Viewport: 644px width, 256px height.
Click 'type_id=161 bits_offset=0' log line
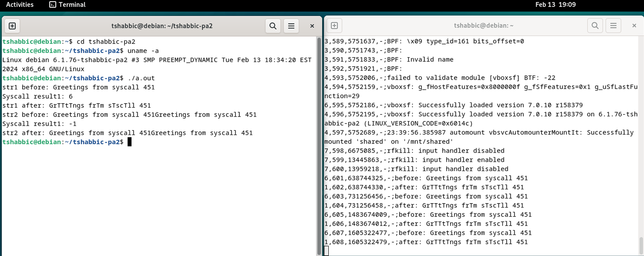click(424, 41)
